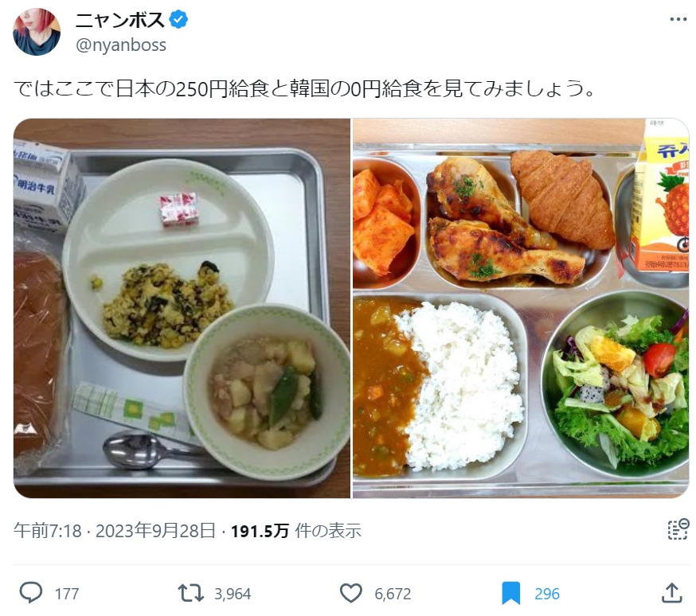Open the Japanese school lunch photo
This screenshot has height=616, width=696.
[x=182, y=308]
